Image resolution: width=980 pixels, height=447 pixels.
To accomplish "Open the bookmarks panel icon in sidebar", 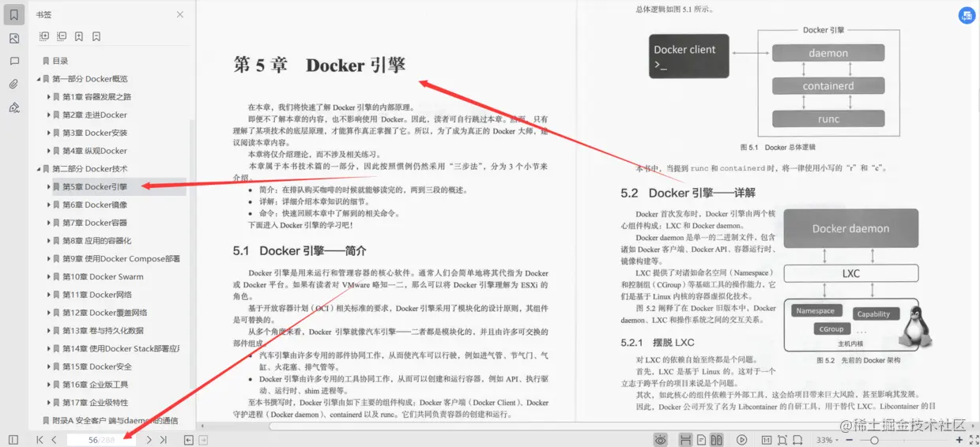I will [13, 14].
